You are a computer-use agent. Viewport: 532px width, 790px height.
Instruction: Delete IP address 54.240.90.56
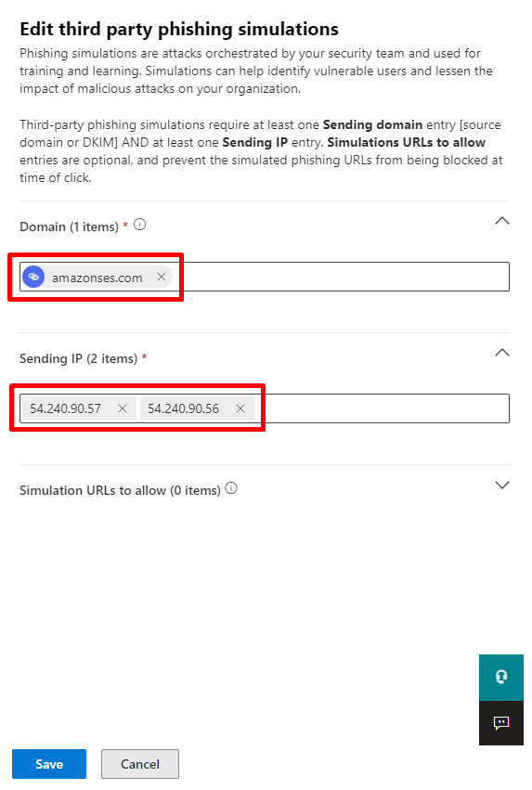click(240, 408)
